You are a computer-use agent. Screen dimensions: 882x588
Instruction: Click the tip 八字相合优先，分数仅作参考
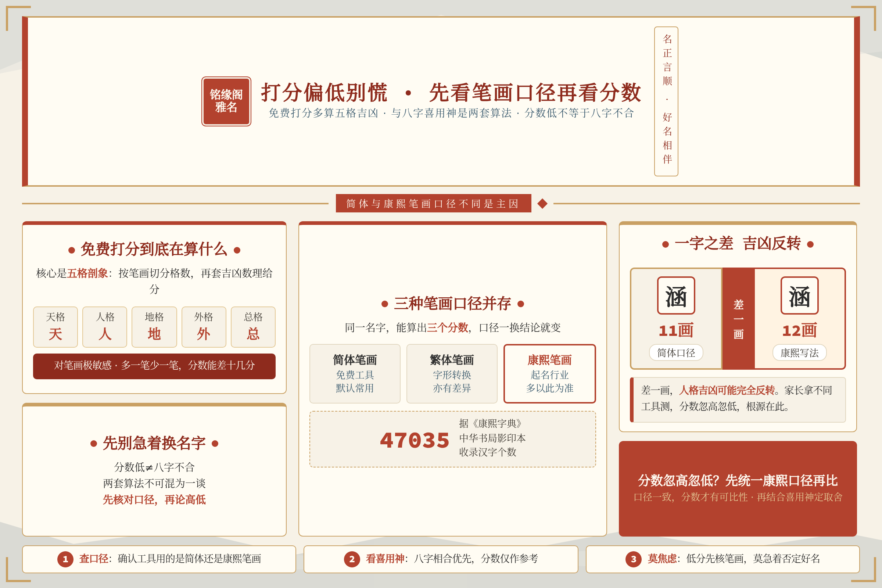pyautogui.click(x=476, y=558)
